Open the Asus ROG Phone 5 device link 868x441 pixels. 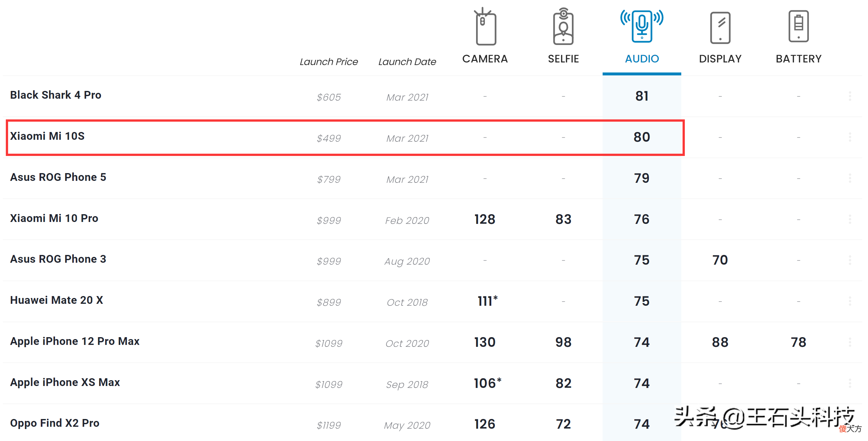(x=58, y=177)
